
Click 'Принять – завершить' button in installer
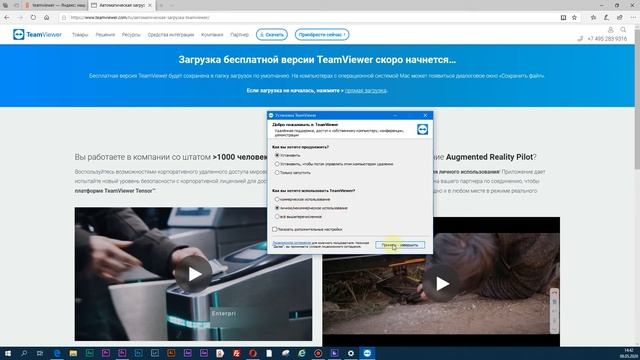coord(400,245)
